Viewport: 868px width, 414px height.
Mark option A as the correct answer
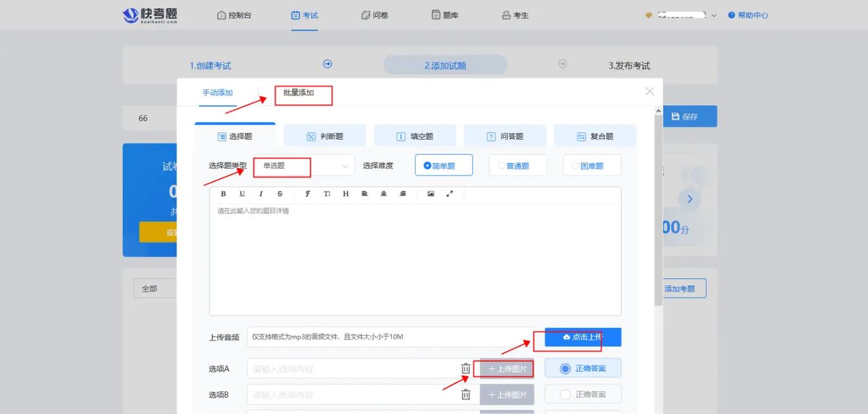[x=582, y=367]
